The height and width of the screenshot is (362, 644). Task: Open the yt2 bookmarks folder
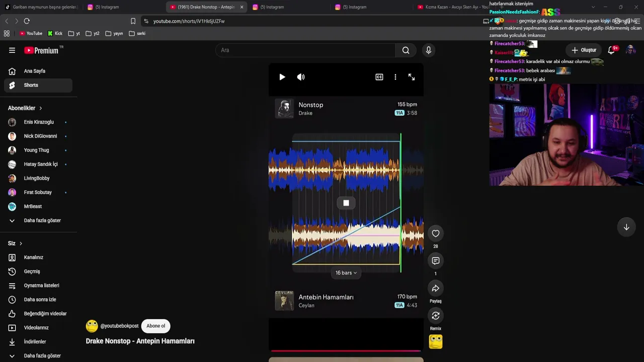[93, 33]
